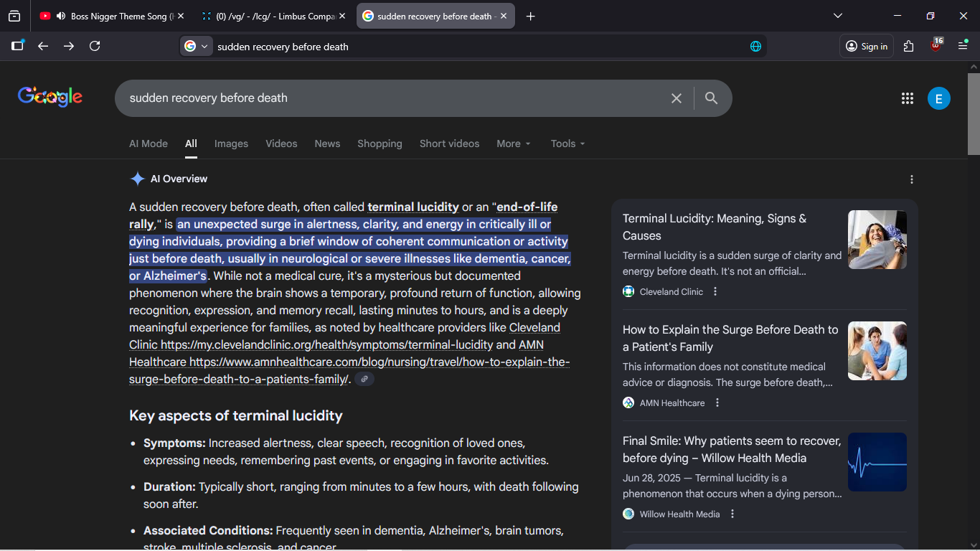The height and width of the screenshot is (551, 980).
Task: Click the Cleveland Clinic favicon in the source card
Action: point(628,292)
